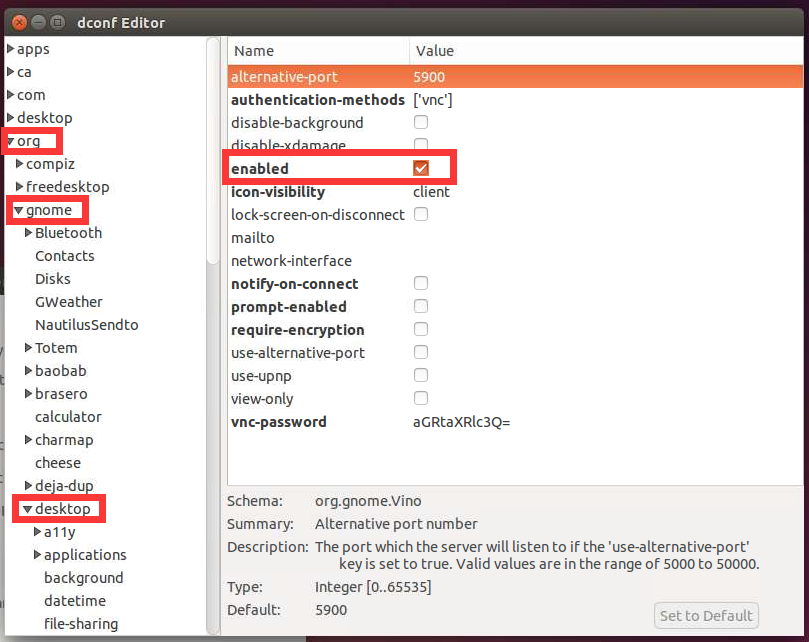Expand the deja-dup tree node
809x642 pixels.
(28, 486)
